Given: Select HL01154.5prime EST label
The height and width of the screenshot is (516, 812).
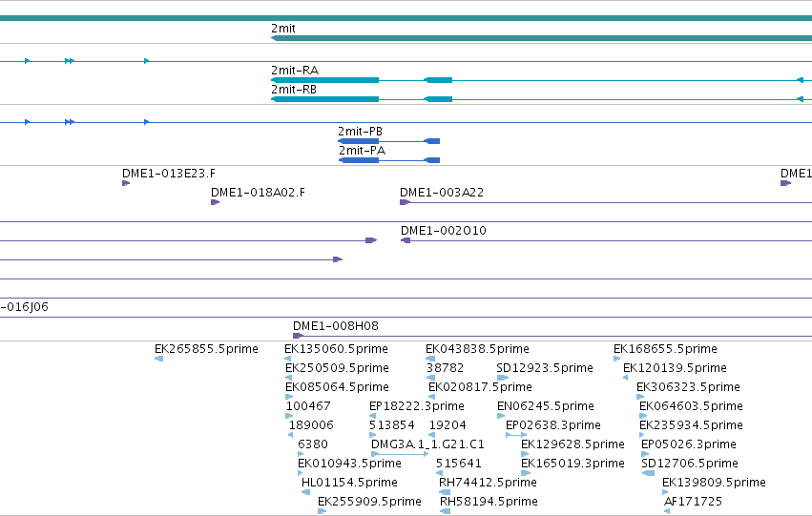Looking at the screenshot, I should 349,483.
